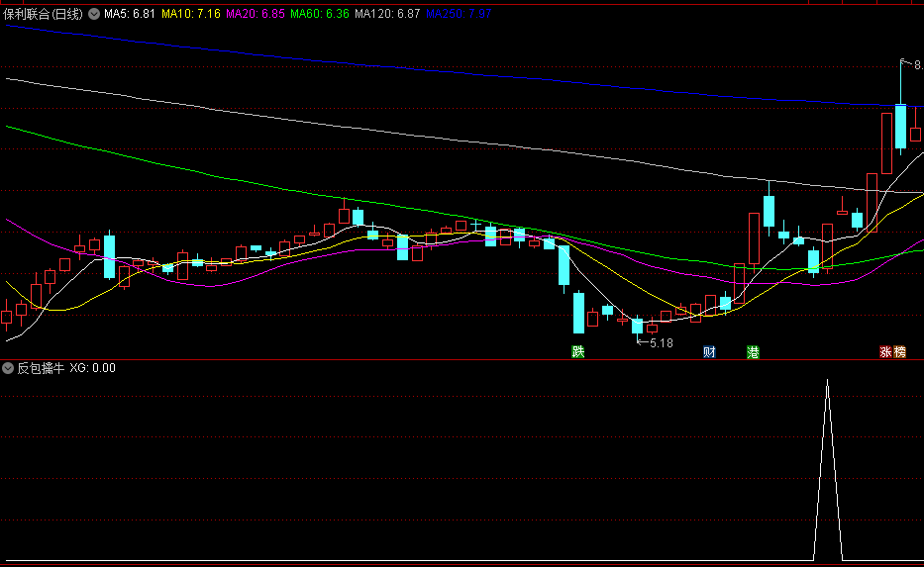
Task: Click the 5.18 lowest price label
Action: point(661,342)
